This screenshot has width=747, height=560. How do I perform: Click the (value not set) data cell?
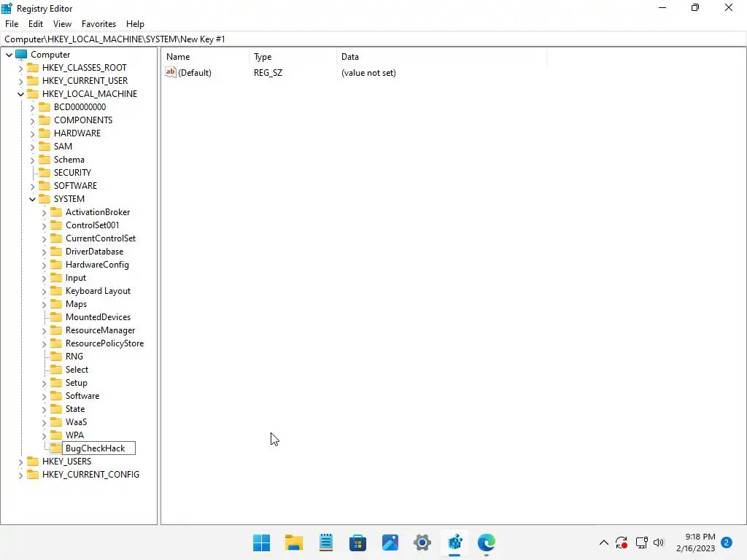[368, 73]
